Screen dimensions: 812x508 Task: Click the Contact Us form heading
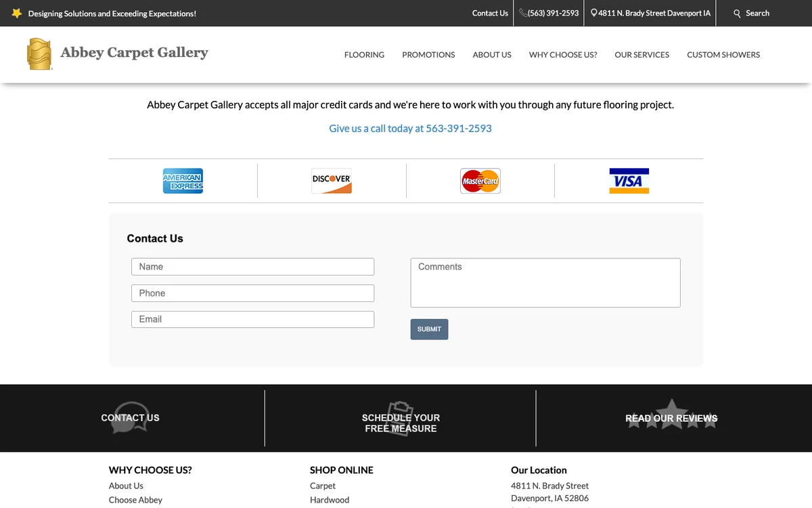click(155, 238)
